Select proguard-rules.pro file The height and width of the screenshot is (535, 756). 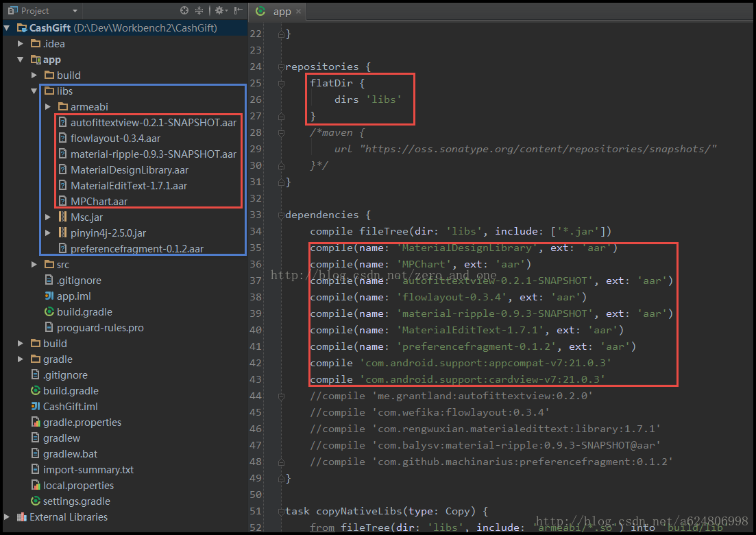tap(100, 328)
